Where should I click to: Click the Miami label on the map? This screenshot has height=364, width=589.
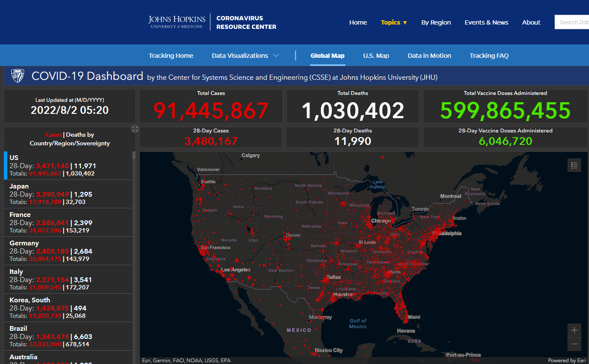pos(414,317)
